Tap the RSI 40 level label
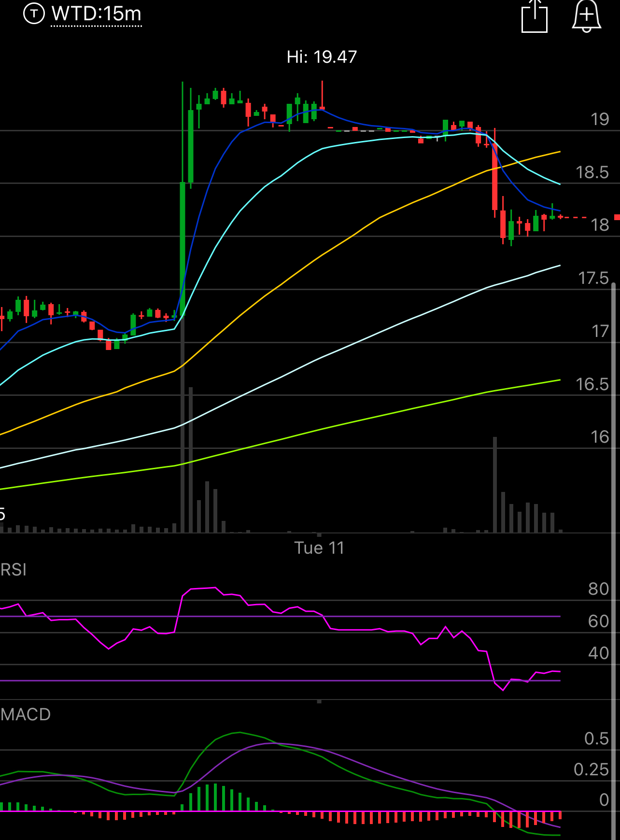Viewport: 620px width, 840px height. (599, 653)
